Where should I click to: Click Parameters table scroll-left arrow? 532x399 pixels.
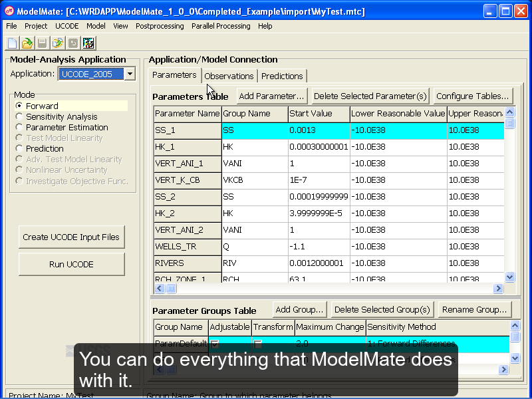pyautogui.click(x=160, y=289)
